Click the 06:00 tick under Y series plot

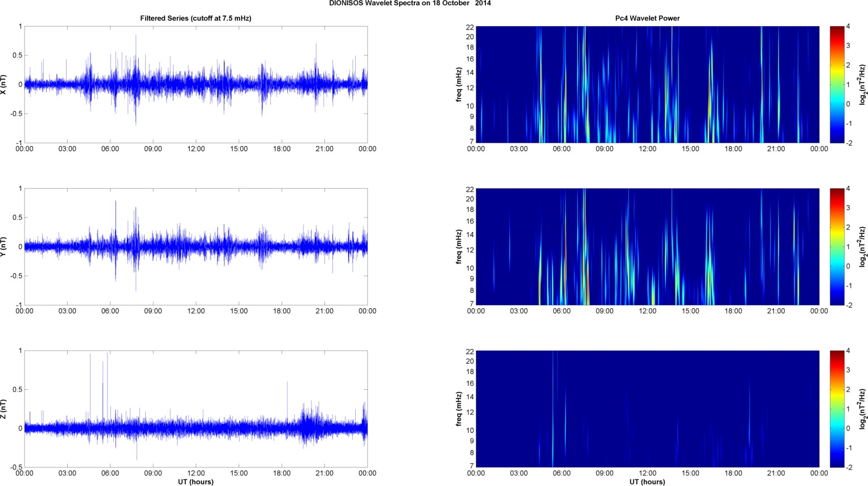coord(110,311)
